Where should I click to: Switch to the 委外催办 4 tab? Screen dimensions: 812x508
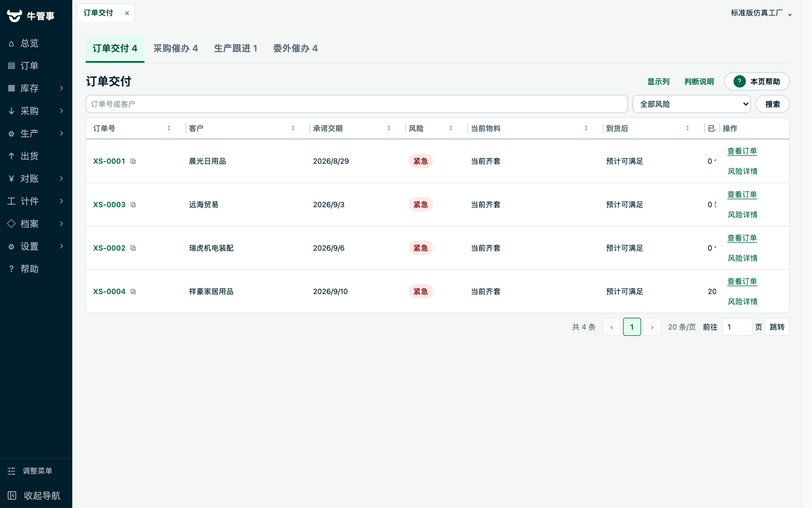coord(295,49)
